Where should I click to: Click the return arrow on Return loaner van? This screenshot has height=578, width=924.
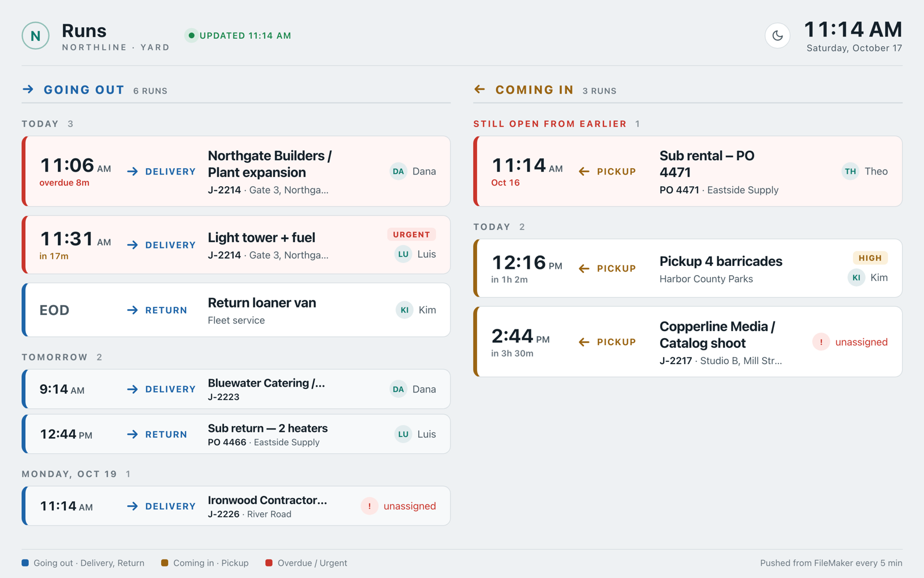click(x=132, y=310)
